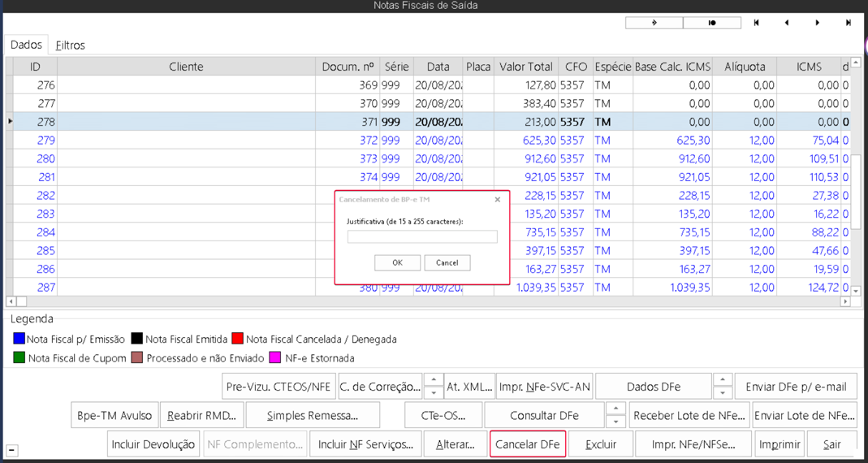The image size is (868, 463).
Task: Click the At. XML... button
Action: pyautogui.click(x=469, y=387)
